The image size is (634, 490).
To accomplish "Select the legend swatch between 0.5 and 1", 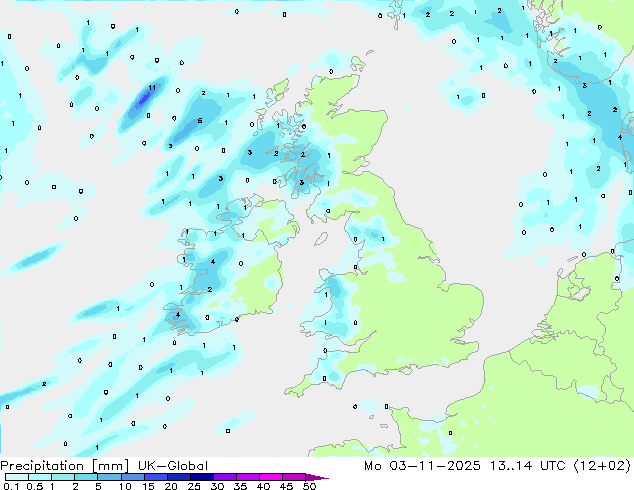I will point(40,477).
